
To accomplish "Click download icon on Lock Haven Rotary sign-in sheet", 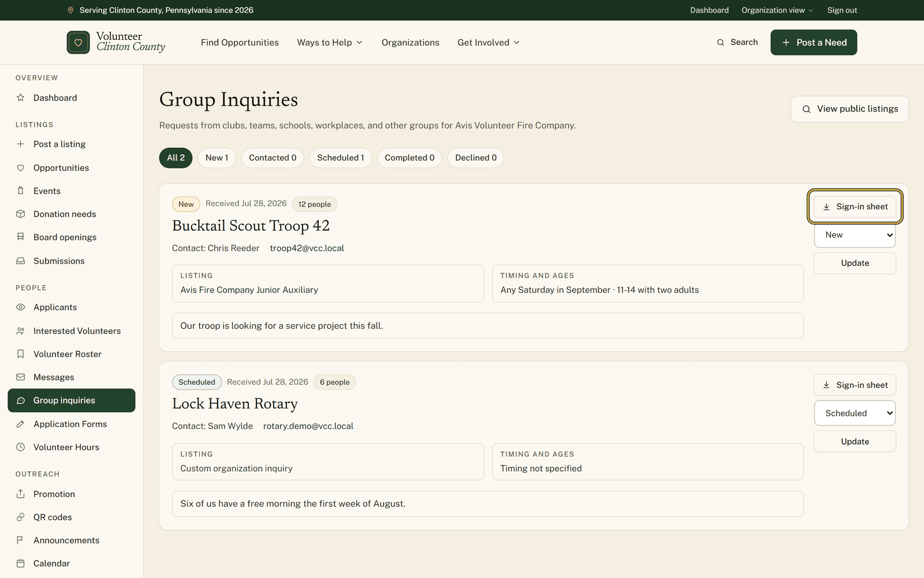I will point(826,385).
